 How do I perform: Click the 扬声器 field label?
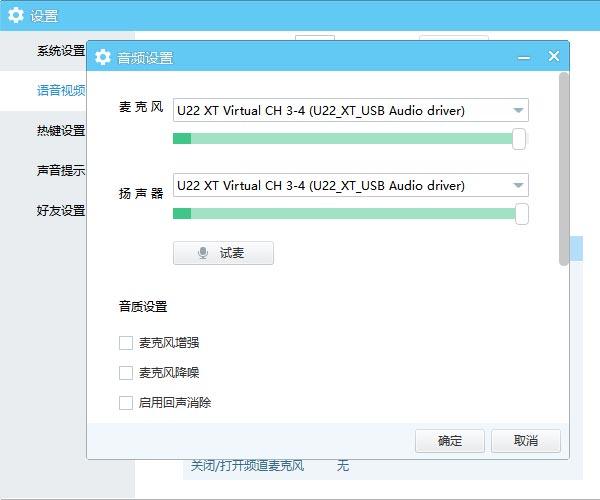141,194
